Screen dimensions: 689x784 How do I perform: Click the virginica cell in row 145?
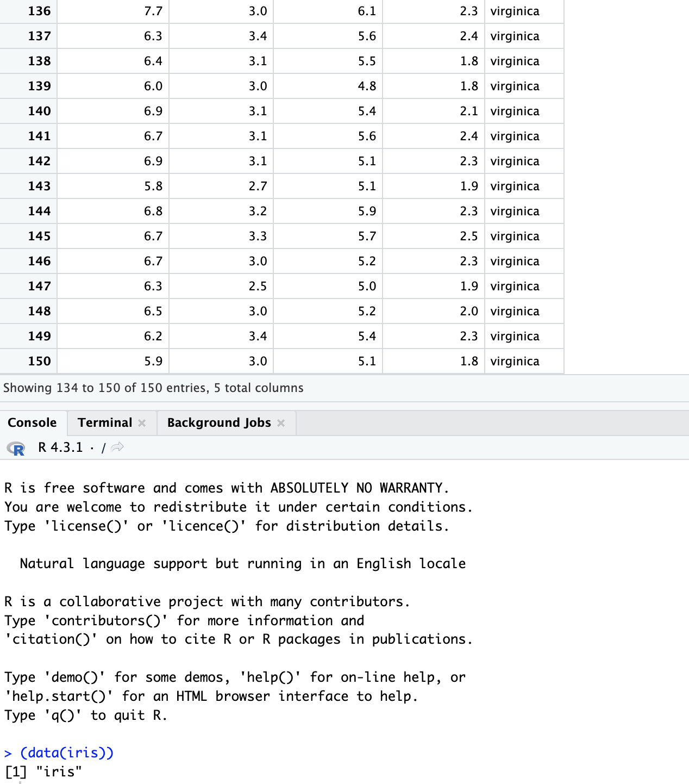515,236
